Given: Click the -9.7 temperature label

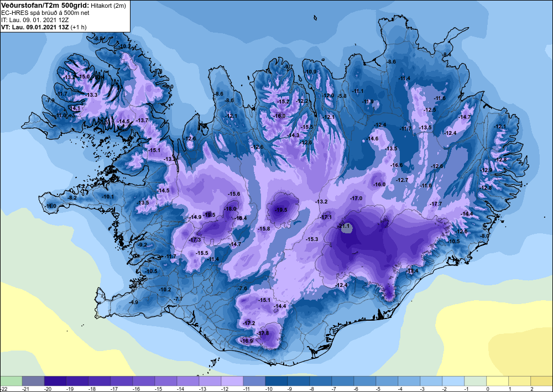Looking at the screenshot, I should [x=289, y=67].
